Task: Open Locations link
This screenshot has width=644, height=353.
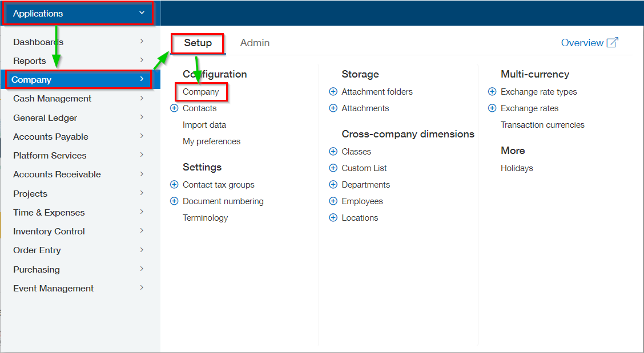Action: [x=360, y=217]
